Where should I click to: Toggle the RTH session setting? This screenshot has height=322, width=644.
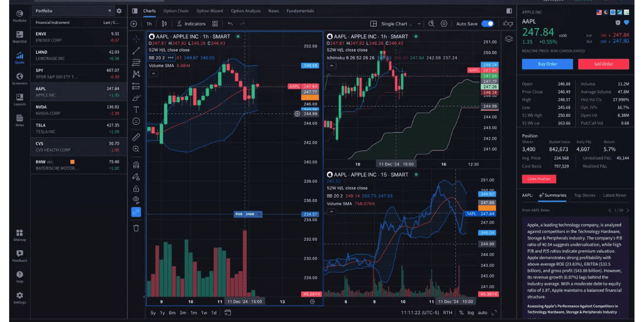[x=448, y=312]
